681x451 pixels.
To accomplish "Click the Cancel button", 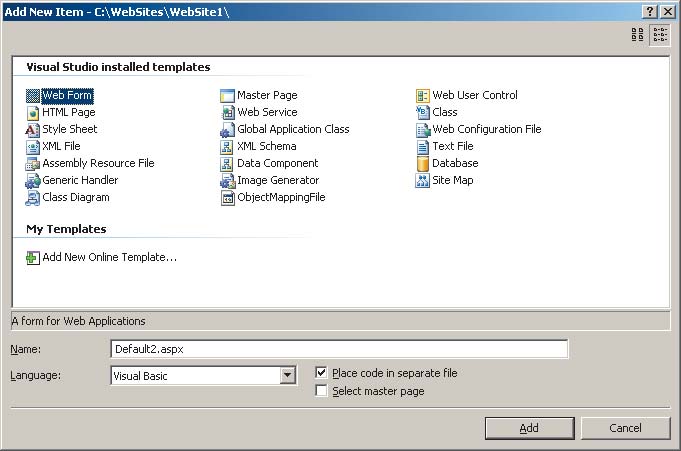I will [x=625, y=428].
